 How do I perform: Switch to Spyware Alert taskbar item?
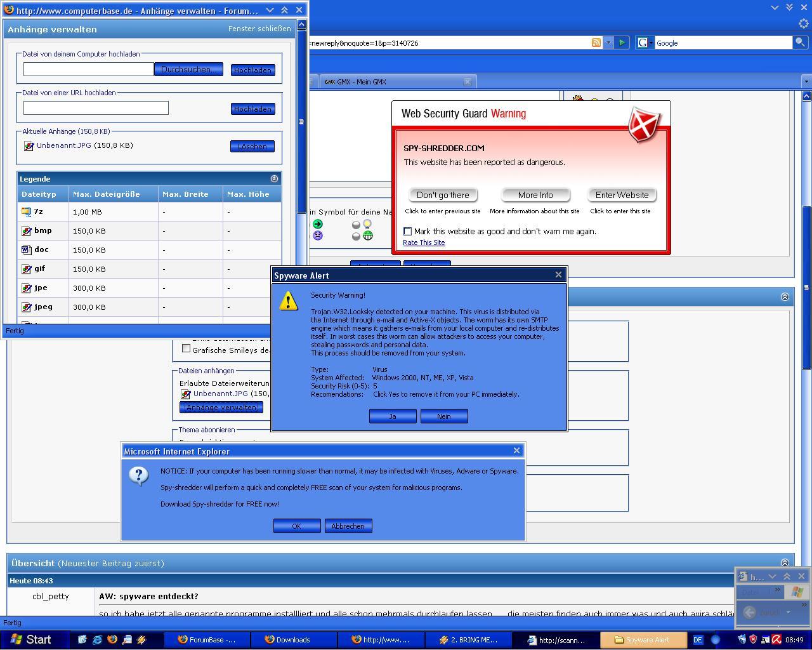point(642,640)
